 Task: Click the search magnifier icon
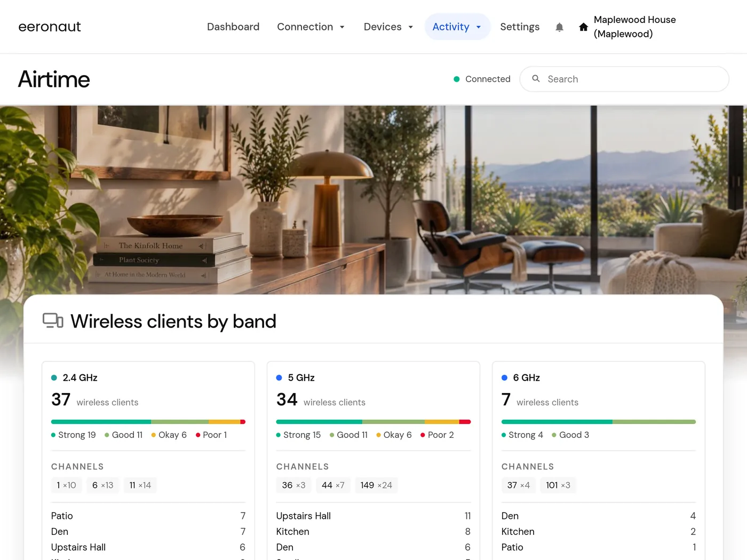(x=536, y=79)
